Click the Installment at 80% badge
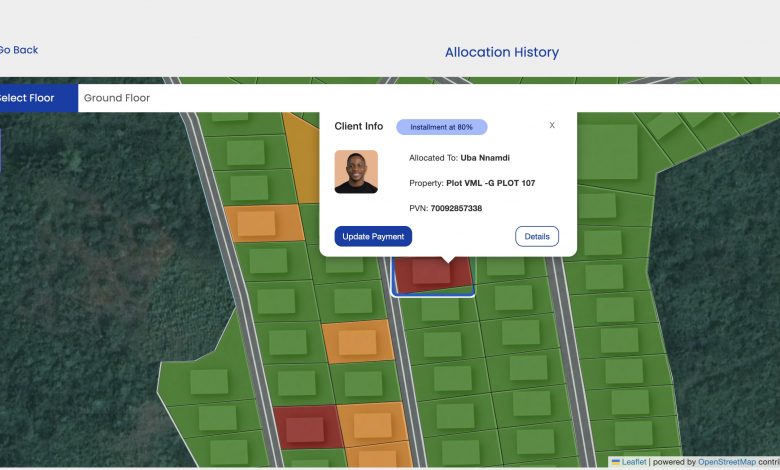 [x=441, y=127]
